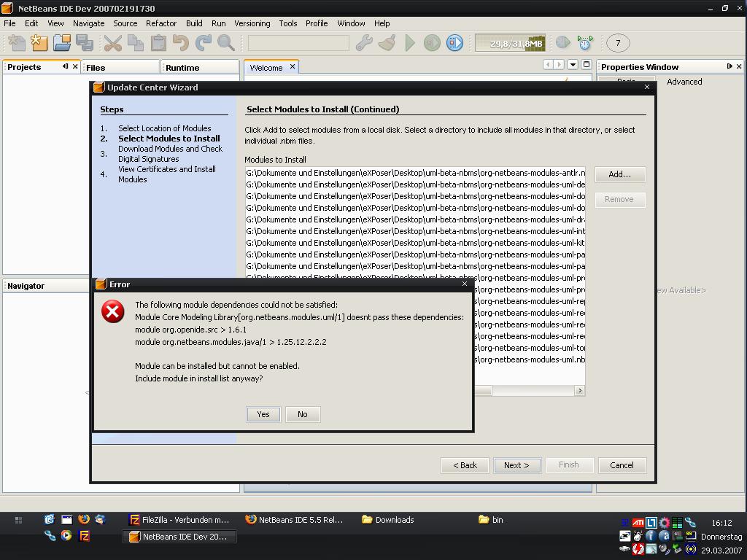Screen dimensions: 747x560
Task: Click the maximize editor window square button
Action: (x=587, y=64)
